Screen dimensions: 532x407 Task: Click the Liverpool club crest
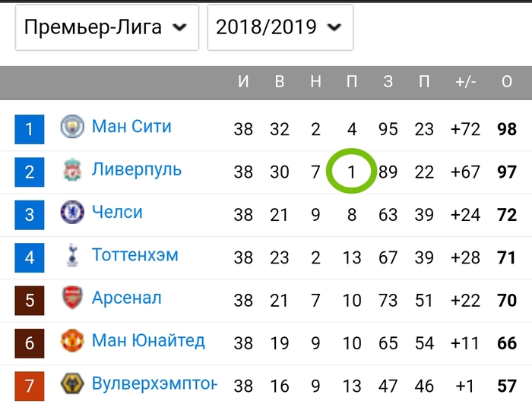coord(72,169)
